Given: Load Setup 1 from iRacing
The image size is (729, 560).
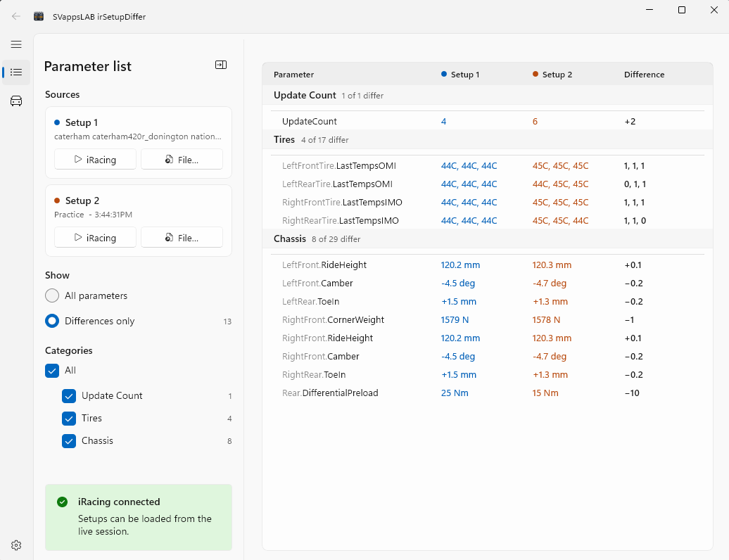Looking at the screenshot, I should (95, 160).
